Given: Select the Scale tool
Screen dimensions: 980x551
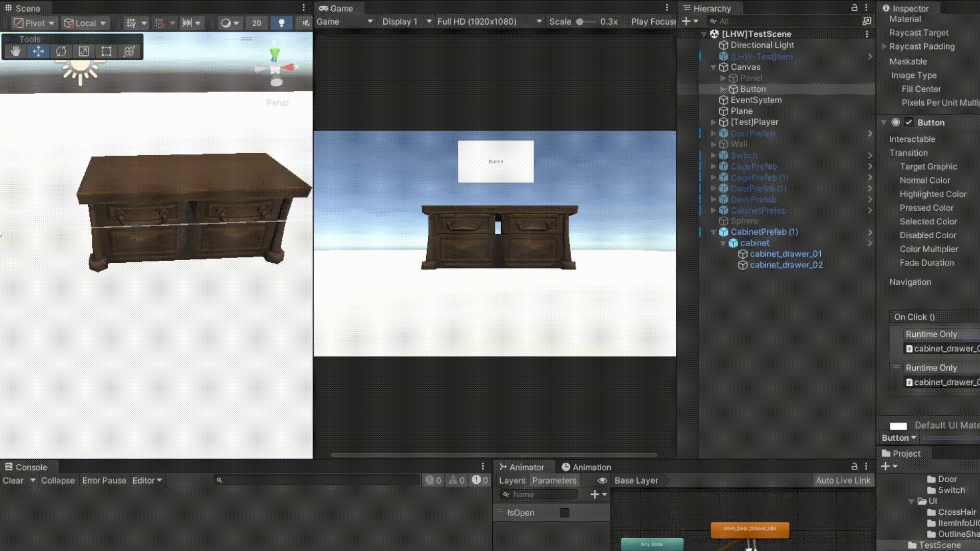Looking at the screenshot, I should pos(84,51).
